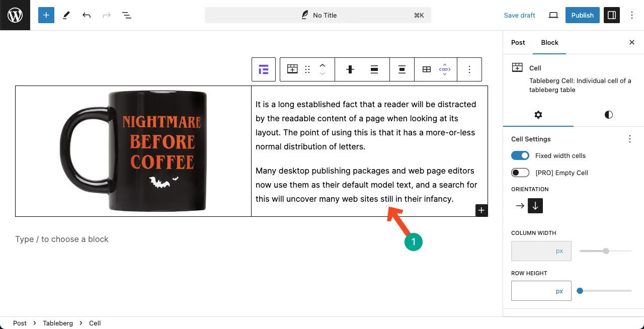Open the WordPress logo menu
The height and width of the screenshot is (329, 644).
15,15
